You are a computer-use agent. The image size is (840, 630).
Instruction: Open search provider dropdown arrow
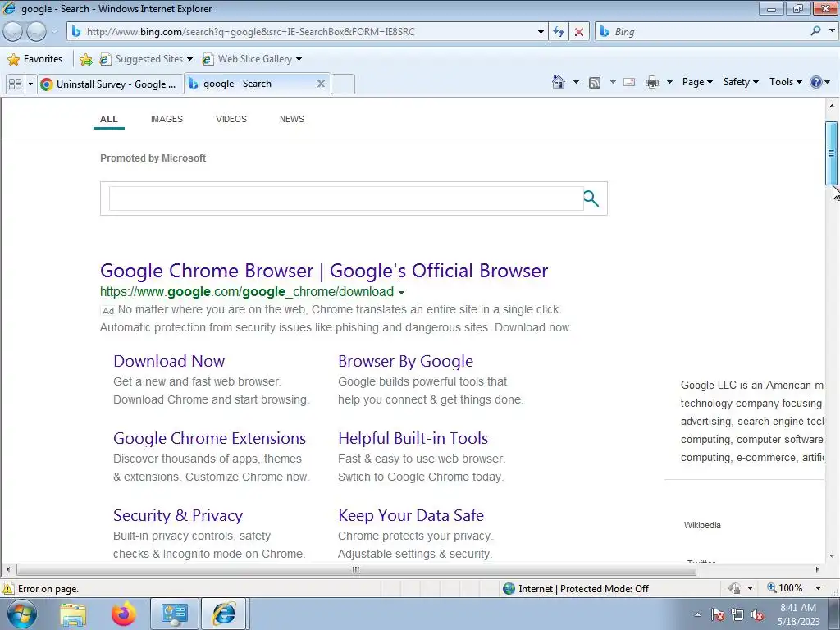click(832, 31)
